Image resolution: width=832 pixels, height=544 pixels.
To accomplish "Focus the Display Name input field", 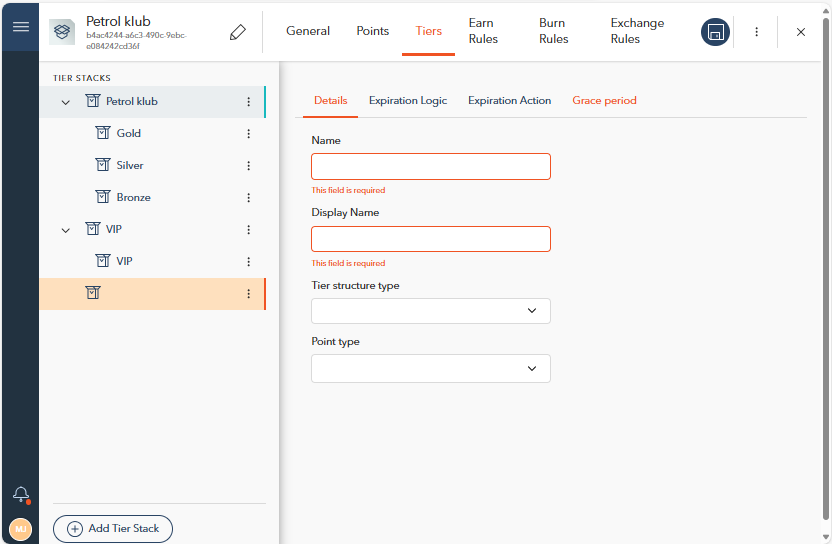I will tap(431, 239).
